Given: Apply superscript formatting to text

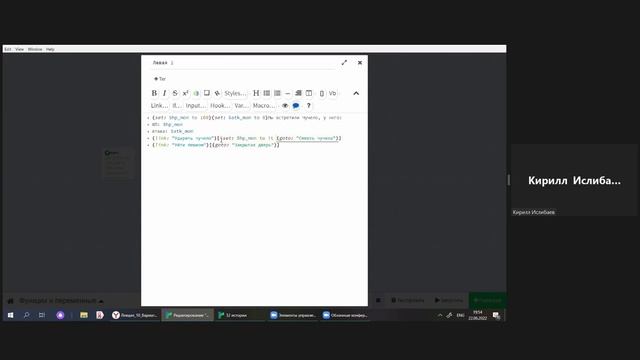Looking at the screenshot, I should [185, 93].
